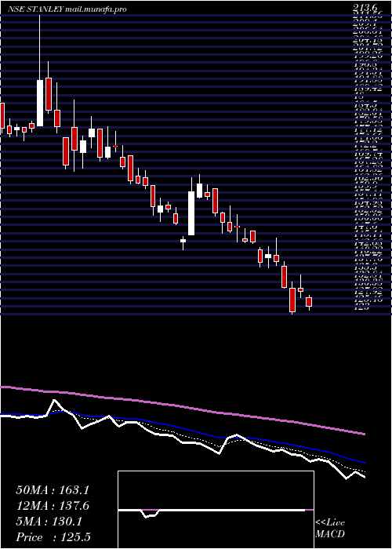Click the 5MA : 130.1 label
This screenshot has width=392, height=549.
click(49, 522)
